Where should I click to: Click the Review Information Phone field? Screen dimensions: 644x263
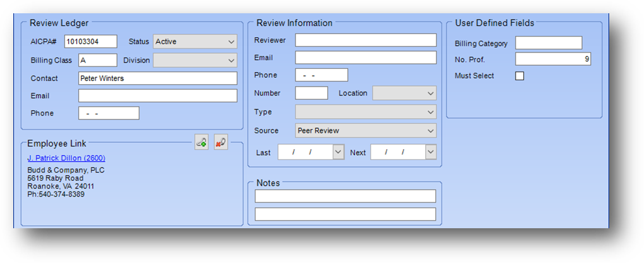[x=321, y=75]
